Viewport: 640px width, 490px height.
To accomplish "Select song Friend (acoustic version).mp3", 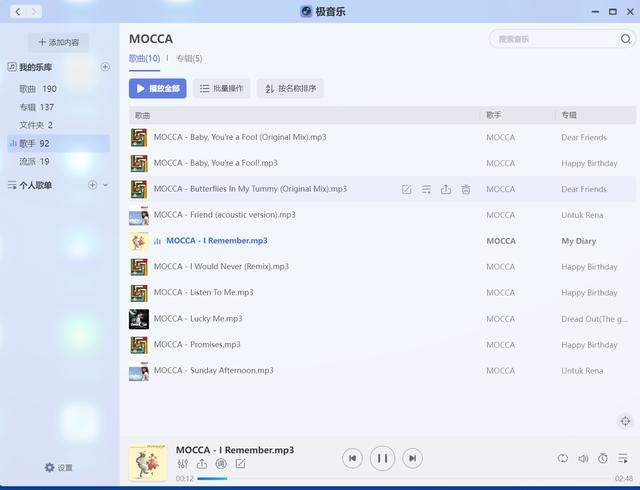I will 382,215.
